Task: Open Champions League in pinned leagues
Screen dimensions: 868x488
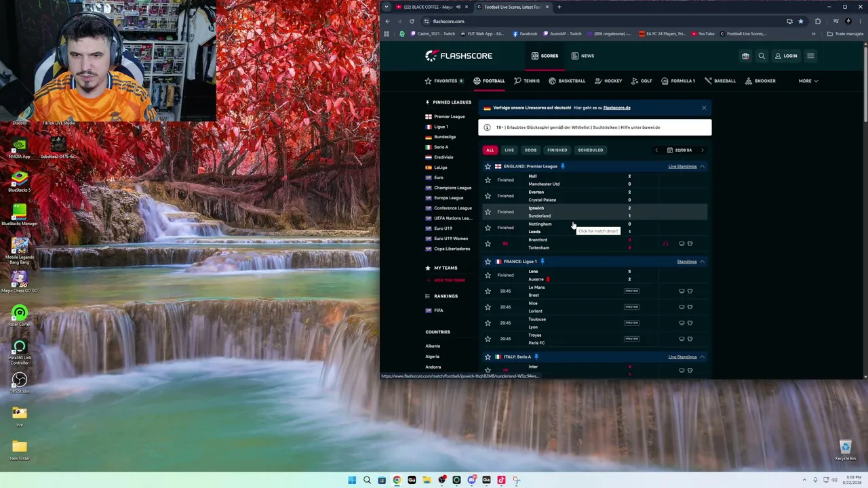Action: point(452,188)
